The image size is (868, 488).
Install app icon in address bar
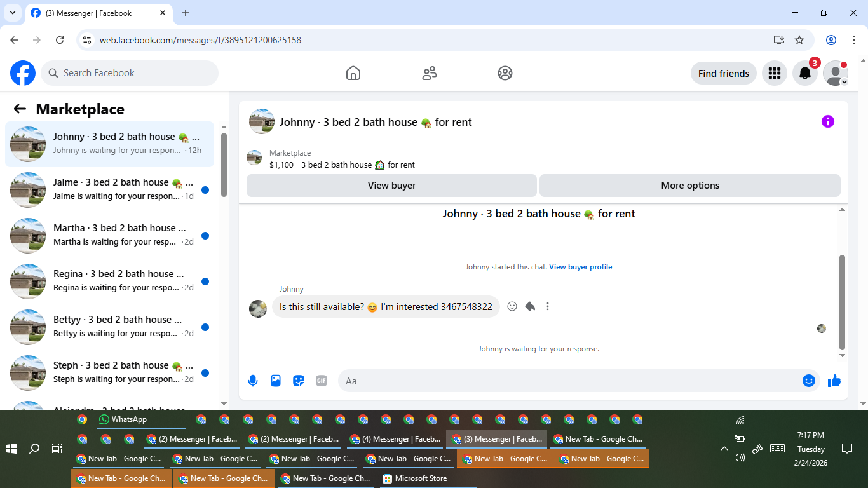[x=779, y=40]
